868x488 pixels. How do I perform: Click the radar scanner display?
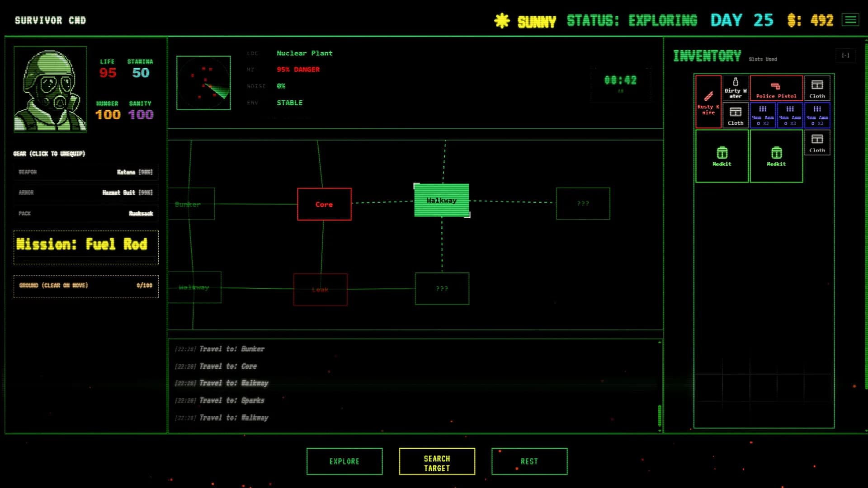coord(203,83)
